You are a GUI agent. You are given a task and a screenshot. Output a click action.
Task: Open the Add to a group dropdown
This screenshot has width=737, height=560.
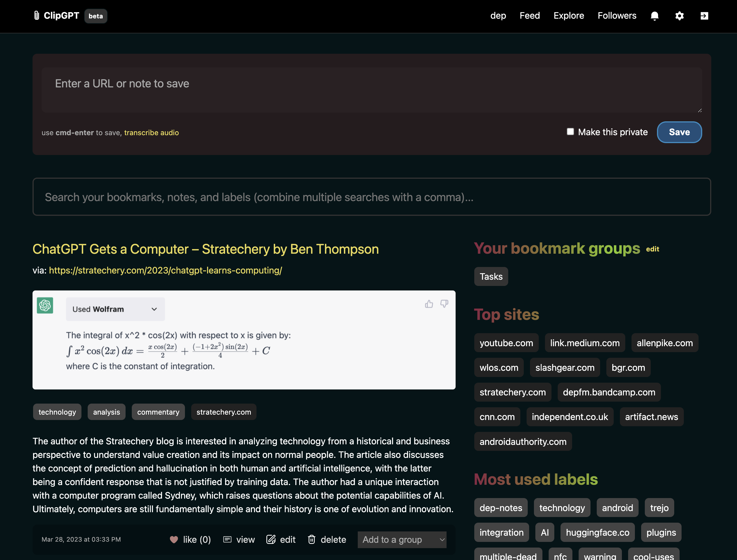[x=402, y=539]
